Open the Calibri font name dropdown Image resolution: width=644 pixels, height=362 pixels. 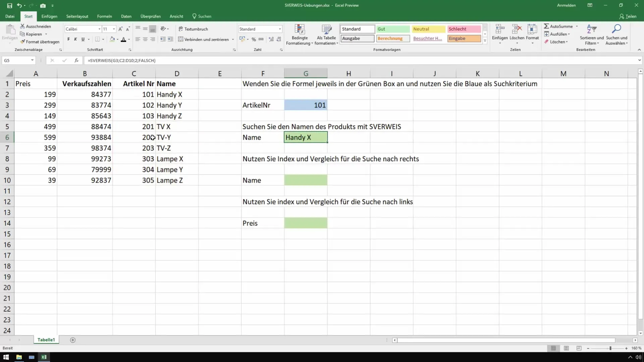coord(99,29)
